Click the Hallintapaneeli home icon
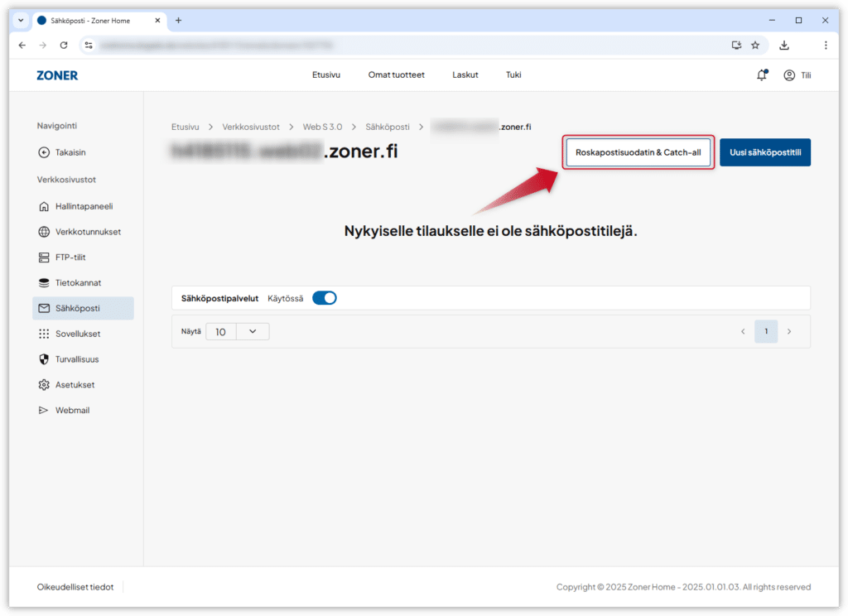 click(44, 206)
